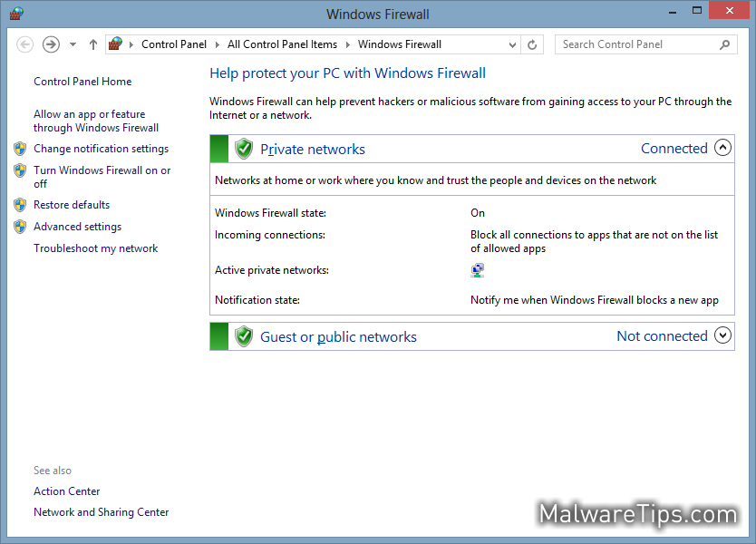Click shield icon beside Restore defaults

20,205
